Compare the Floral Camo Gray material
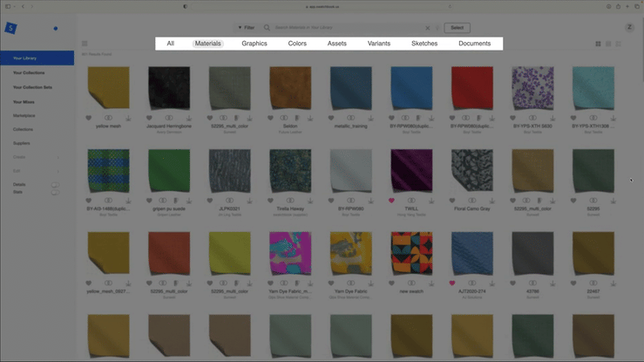Screen dimensions: 644x362 472,201
